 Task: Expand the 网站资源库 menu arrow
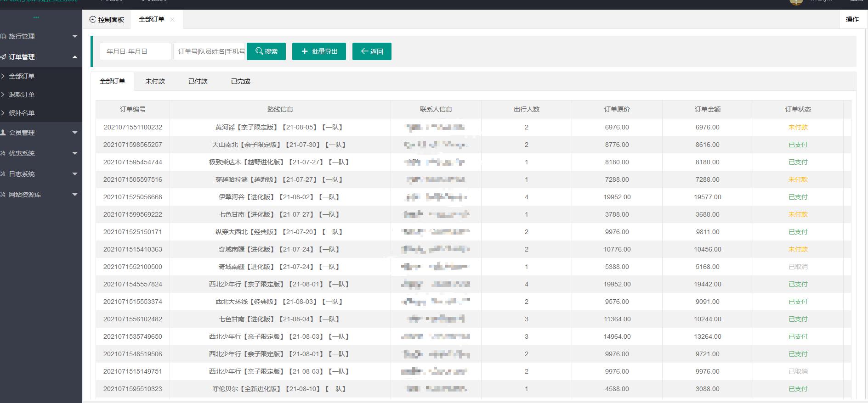[75, 195]
